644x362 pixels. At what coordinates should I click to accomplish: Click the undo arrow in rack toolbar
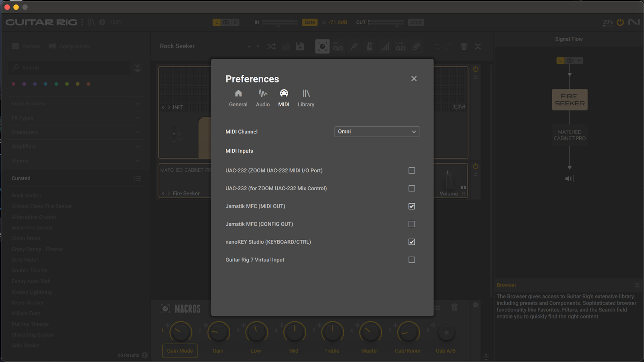tap(438, 47)
